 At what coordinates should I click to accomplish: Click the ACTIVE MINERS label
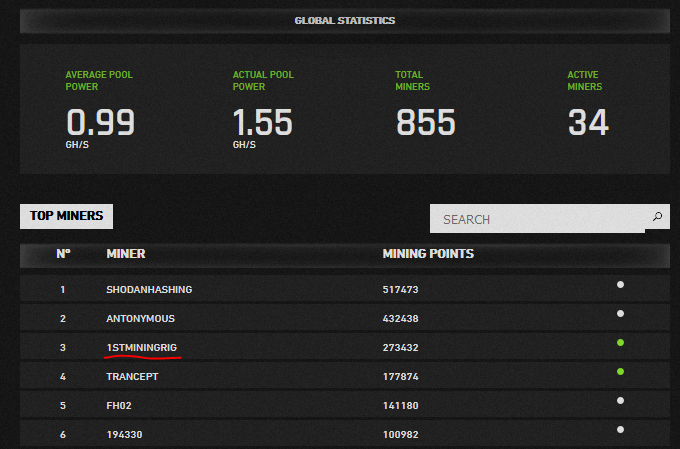point(585,81)
